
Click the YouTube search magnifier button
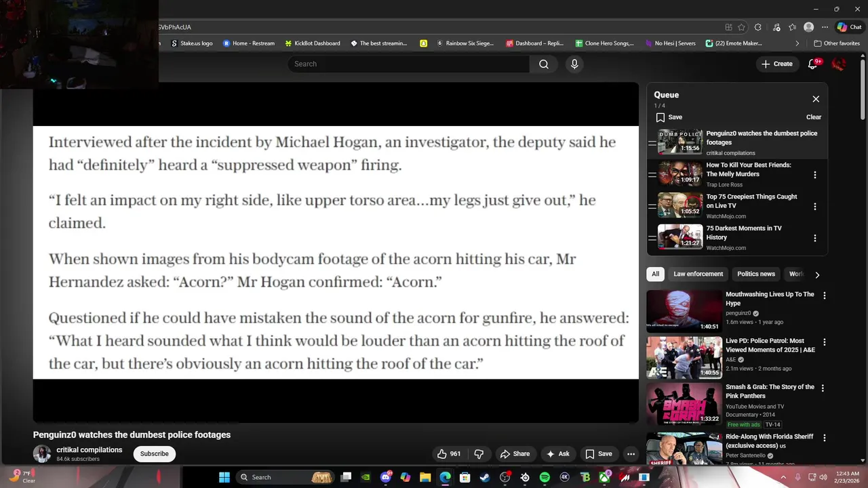pos(544,64)
